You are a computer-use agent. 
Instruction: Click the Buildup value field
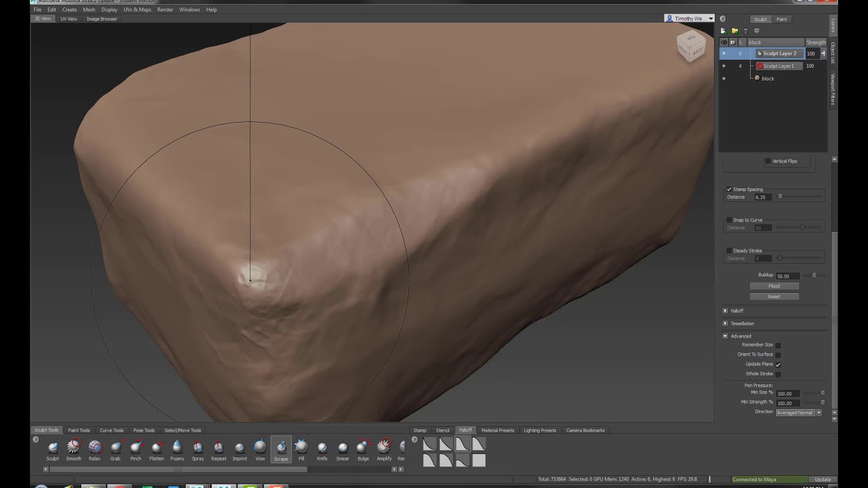point(787,276)
